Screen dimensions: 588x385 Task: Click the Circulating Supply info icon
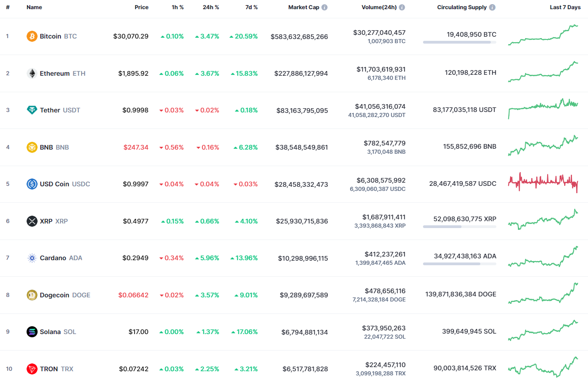(492, 7)
